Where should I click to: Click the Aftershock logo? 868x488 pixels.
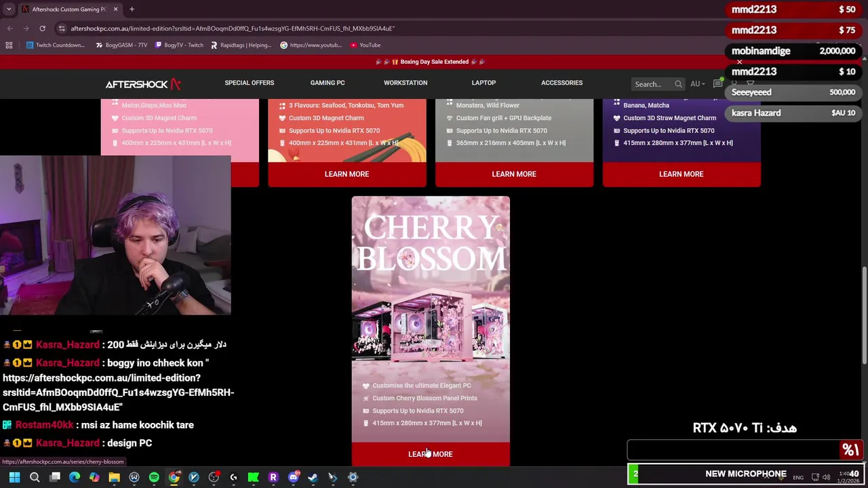click(x=143, y=84)
